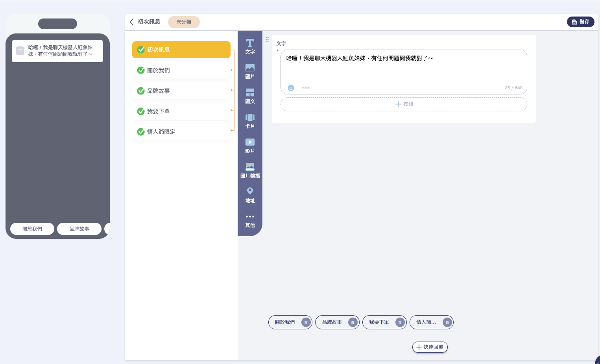Viewport: 600px width, 364px height.
Task: Click inside the greeting message text field
Action: (x=404, y=69)
